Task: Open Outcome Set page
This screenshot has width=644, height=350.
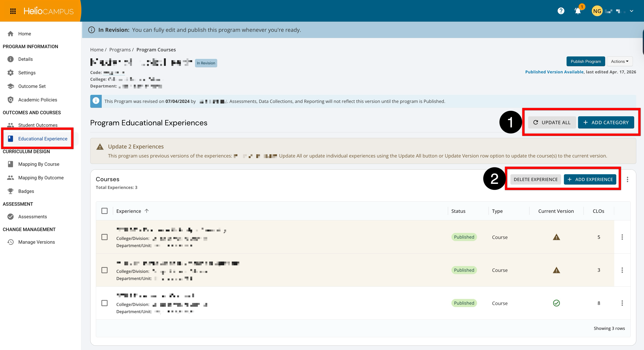Action: pos(32,86)
